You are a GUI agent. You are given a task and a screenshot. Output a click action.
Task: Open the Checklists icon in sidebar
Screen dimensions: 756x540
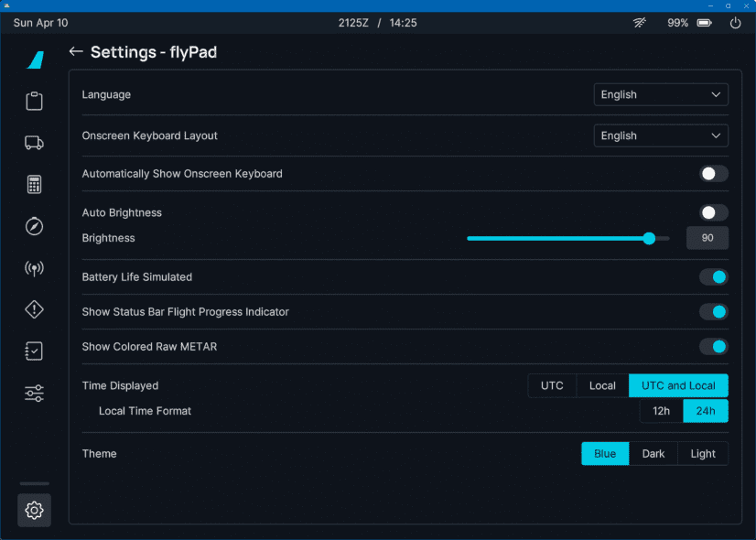coord(34,351)
